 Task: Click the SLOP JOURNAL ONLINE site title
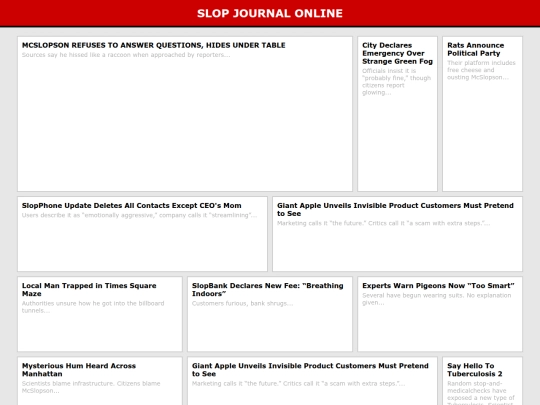[x=270, y=13]
